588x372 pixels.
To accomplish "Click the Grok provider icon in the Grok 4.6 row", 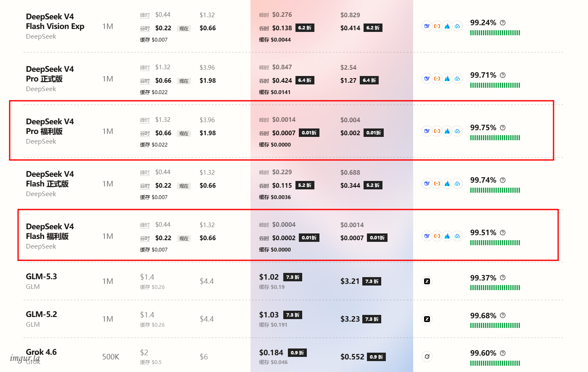I will click(427, 356).
